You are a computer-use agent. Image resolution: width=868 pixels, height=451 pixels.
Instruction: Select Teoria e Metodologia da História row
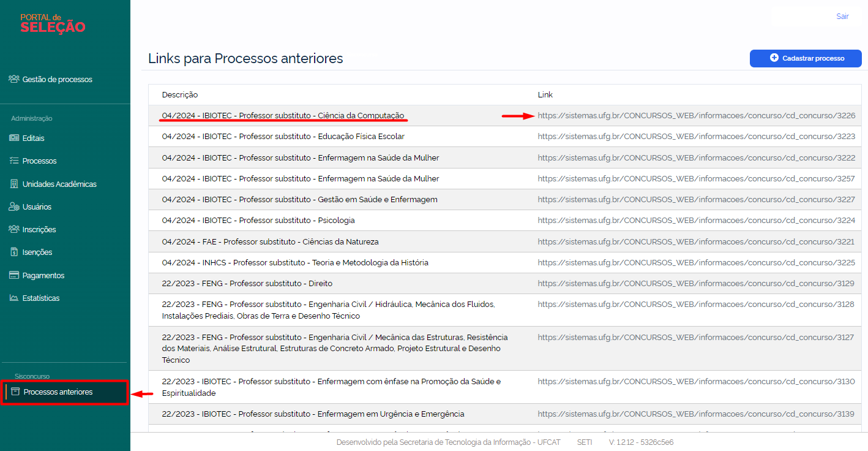(505, 262)
